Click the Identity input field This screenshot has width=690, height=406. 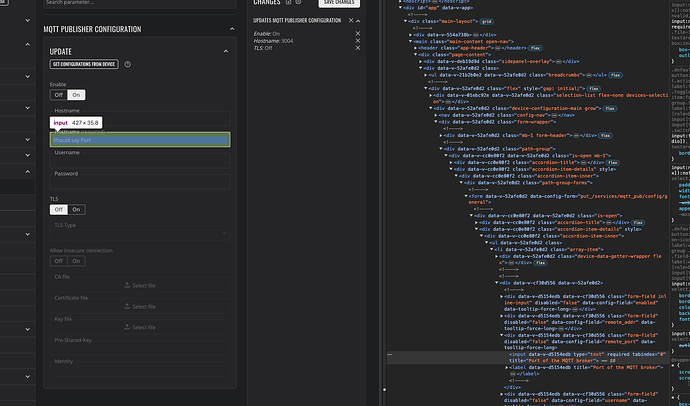coord(140,369)
